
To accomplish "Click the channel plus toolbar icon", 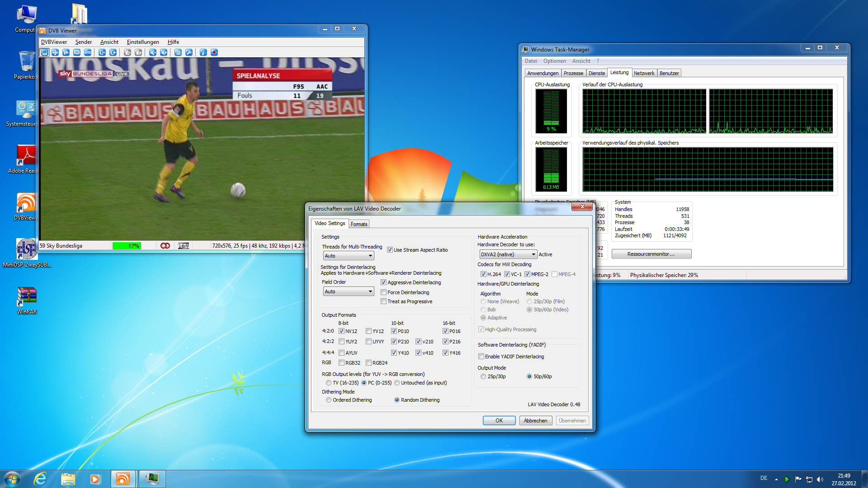I will (113, 52).
